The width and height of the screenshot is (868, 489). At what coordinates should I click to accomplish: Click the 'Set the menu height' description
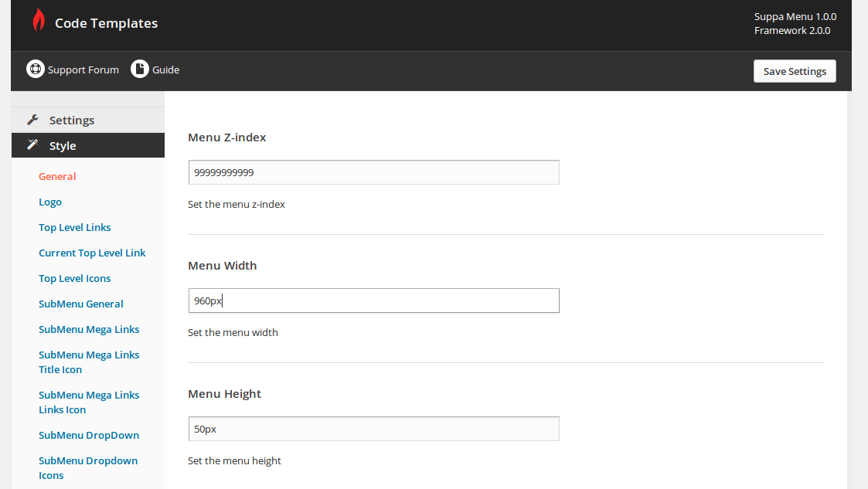(x=234, y=460)
